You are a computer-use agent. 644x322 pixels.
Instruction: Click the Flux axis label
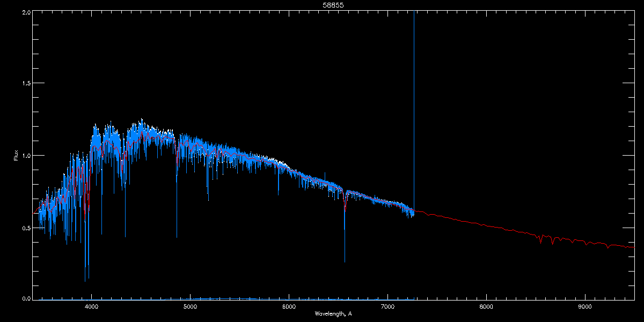pyautogui.click(x=16, y=155)
